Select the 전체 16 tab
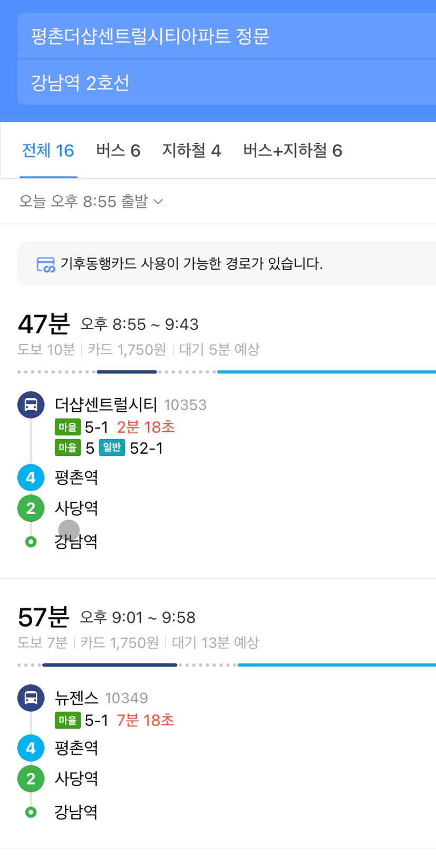436x868 pixels. 48,151
